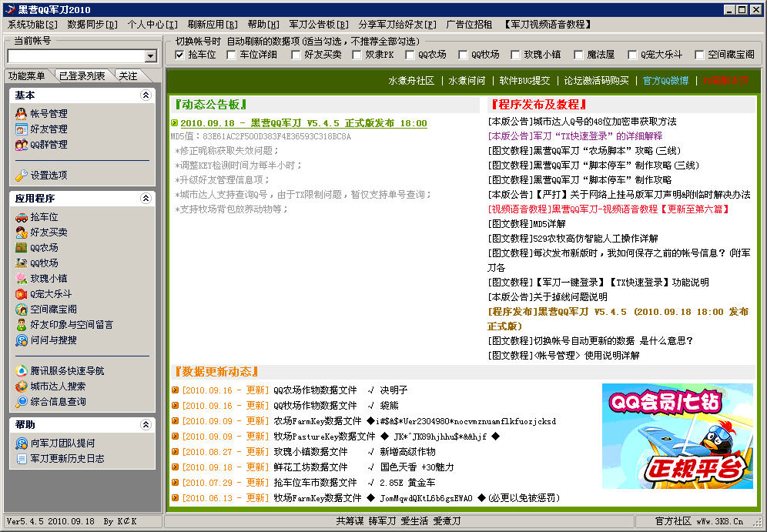
Task: Click the 帐号管理 icon in sidebar
Action: coord(22,114)
